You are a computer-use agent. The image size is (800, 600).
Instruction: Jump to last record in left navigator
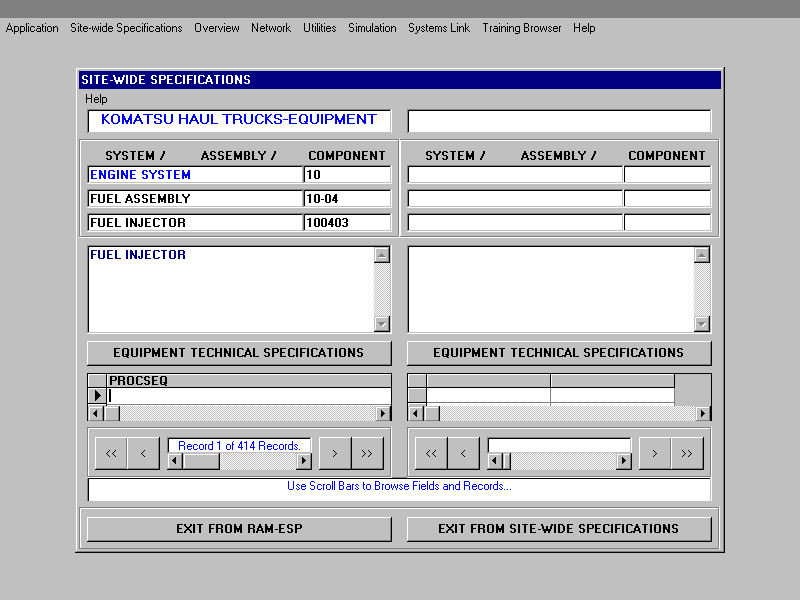(367, 453)
